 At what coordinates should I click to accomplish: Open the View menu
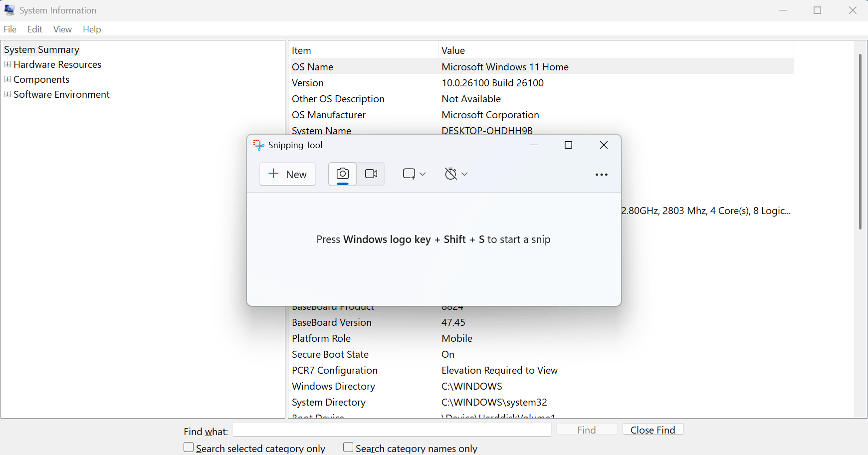pos(63,29)
